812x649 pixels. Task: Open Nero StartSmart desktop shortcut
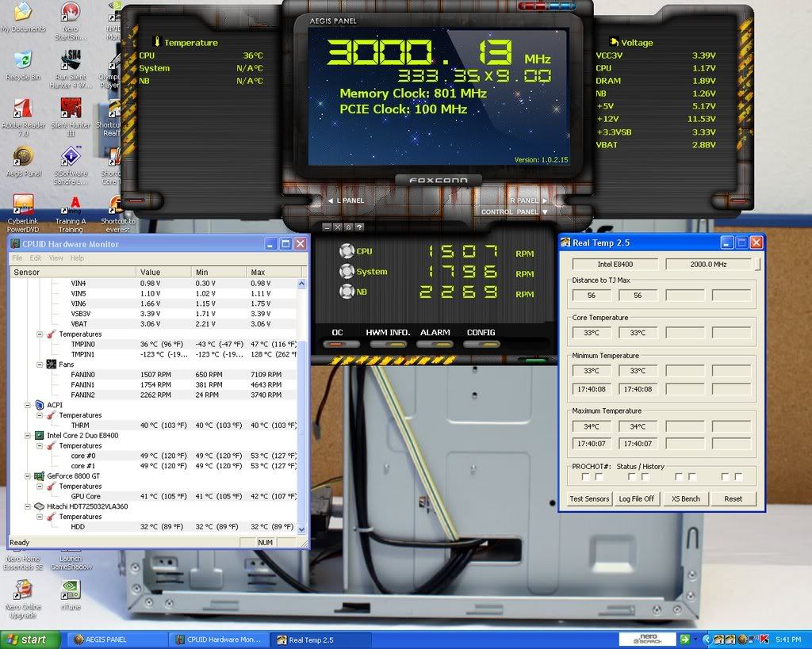71,21
